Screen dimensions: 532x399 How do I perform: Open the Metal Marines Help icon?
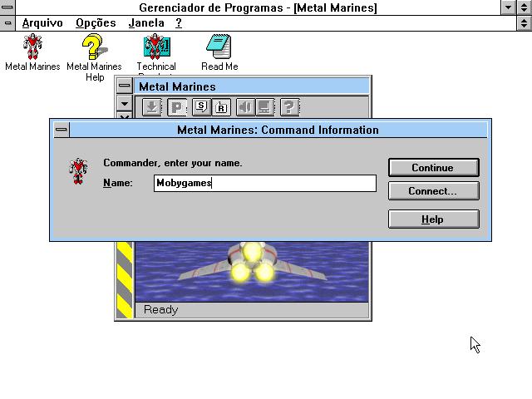click(94, 47)
